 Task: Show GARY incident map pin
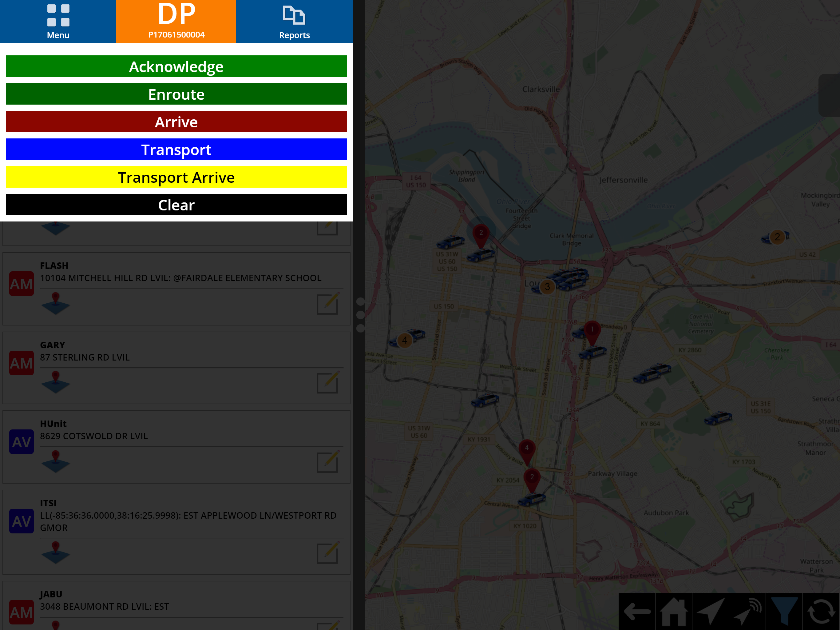pyautogui.click(x=55, y=382)
